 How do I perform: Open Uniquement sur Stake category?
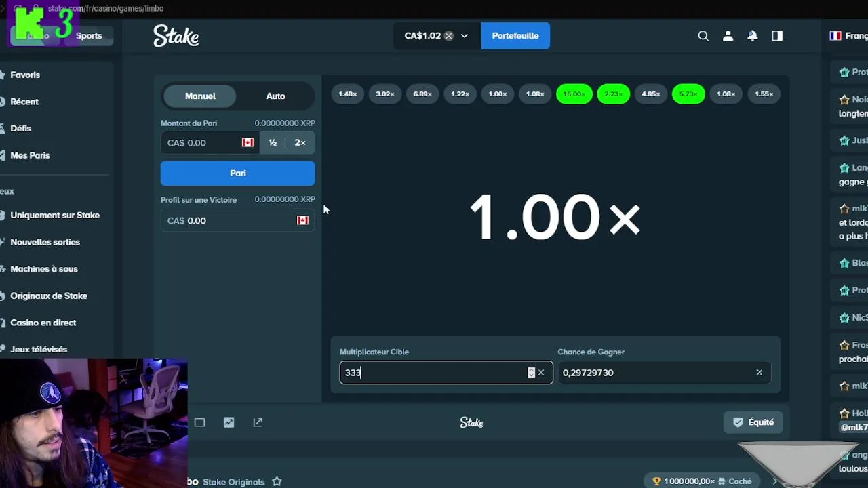click(x=55, y=216)
